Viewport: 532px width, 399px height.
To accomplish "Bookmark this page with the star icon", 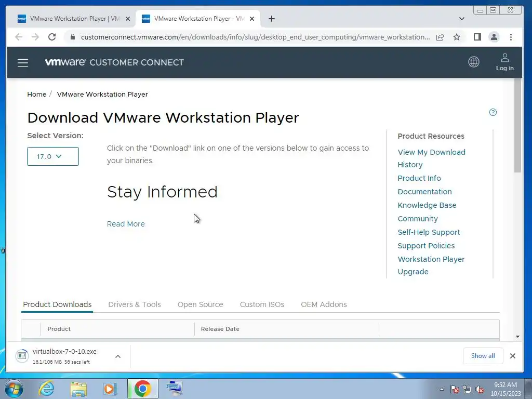I will coord(457,37).
